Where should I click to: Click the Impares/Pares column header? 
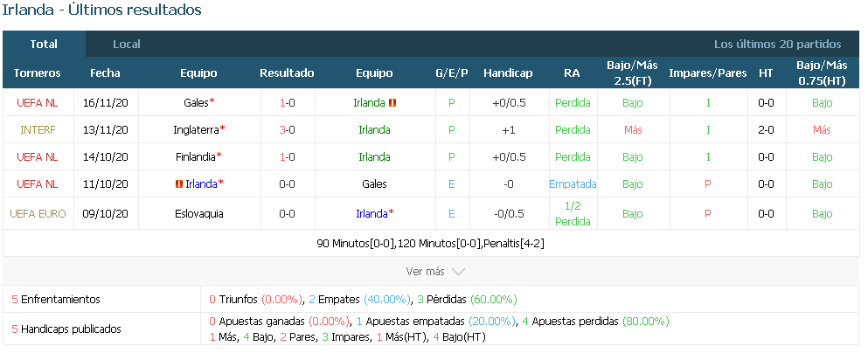click(708, 73)
